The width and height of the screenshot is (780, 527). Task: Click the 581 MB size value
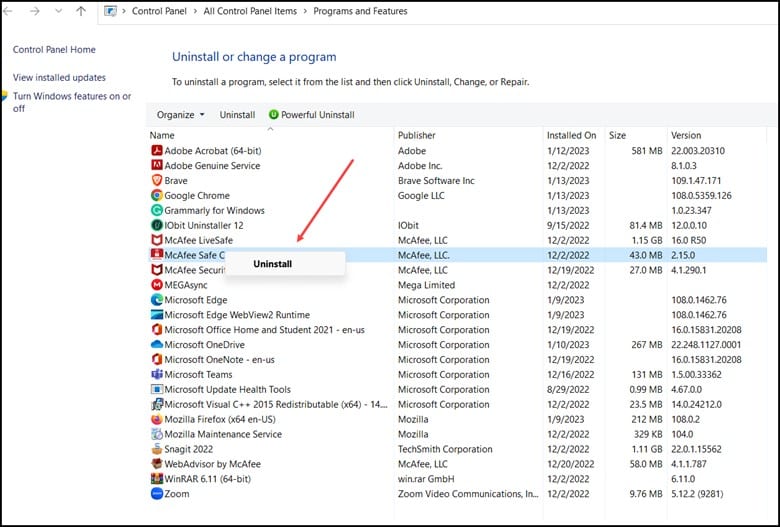point(647,151)
